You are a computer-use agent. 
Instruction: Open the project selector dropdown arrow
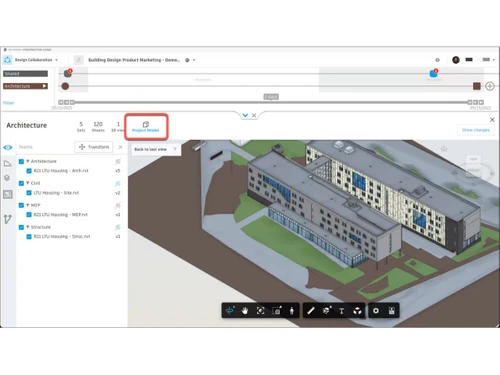[x=194, y=60]
